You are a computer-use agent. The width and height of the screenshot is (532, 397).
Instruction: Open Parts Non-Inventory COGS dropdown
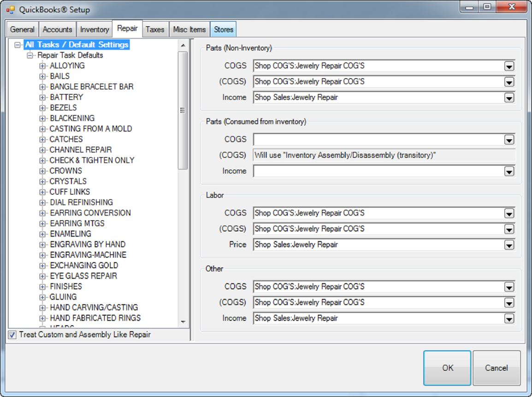pos(509,66)
